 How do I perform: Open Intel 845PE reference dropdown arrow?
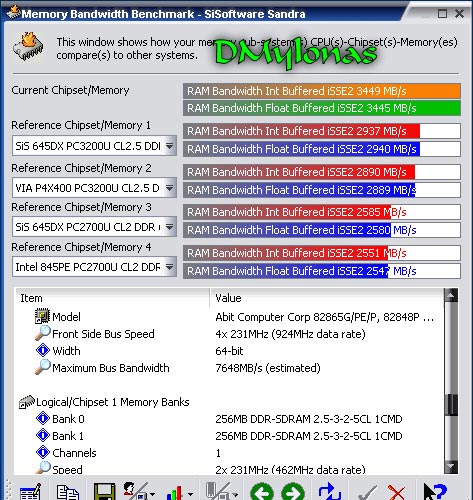tap(169, 267)
